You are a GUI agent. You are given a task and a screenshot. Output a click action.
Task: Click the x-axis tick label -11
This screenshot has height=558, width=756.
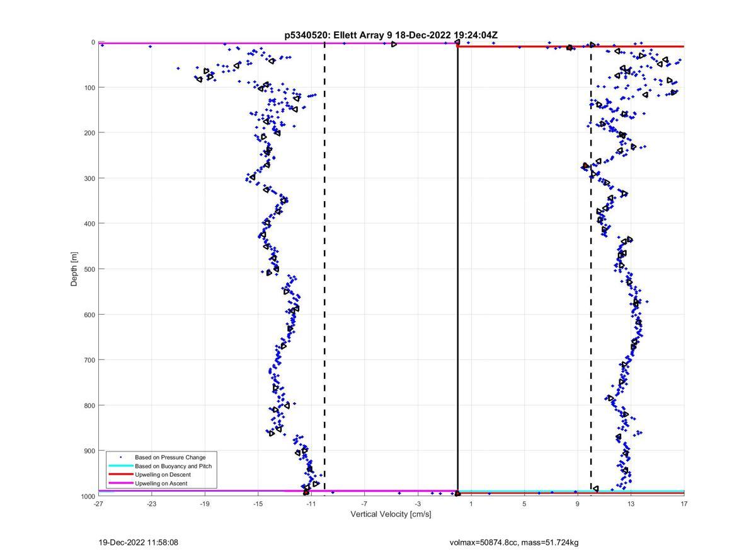(x=311, y=504)
